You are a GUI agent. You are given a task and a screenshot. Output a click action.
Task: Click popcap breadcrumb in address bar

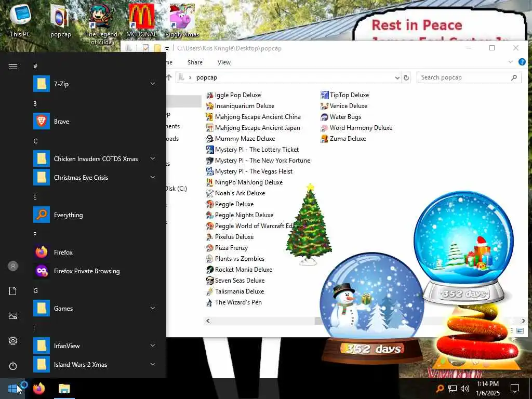click(x=207, y=78)
